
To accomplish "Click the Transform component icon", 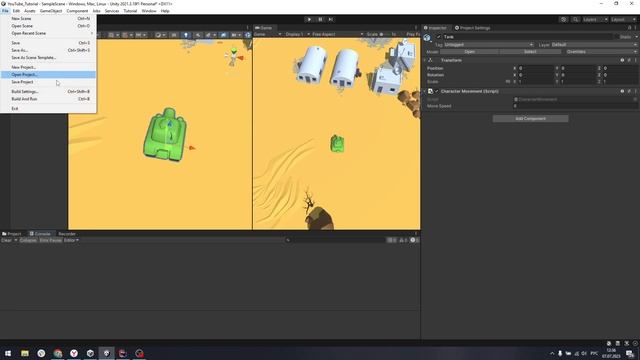I will click(430, 60).
